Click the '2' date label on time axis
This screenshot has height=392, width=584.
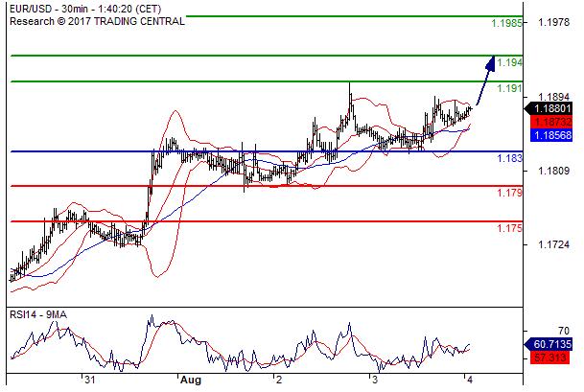coord(279,380)
